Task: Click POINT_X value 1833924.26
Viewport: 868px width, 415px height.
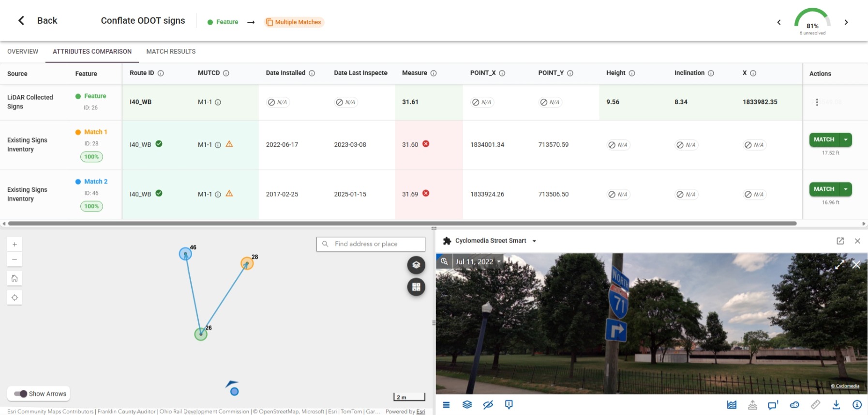Action: (487, 194)
